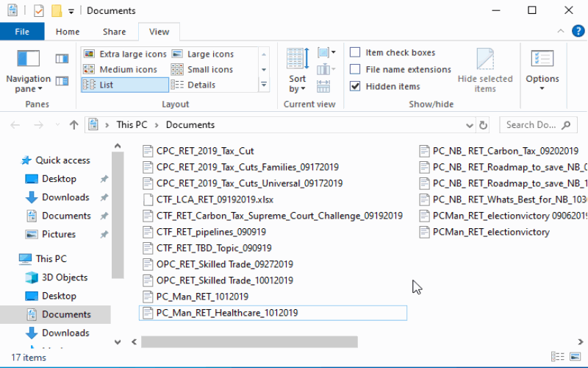Image resolution: width=588 pixels, height=368 pixels.
Task: Go up one folder level
Action: (74, 124)
